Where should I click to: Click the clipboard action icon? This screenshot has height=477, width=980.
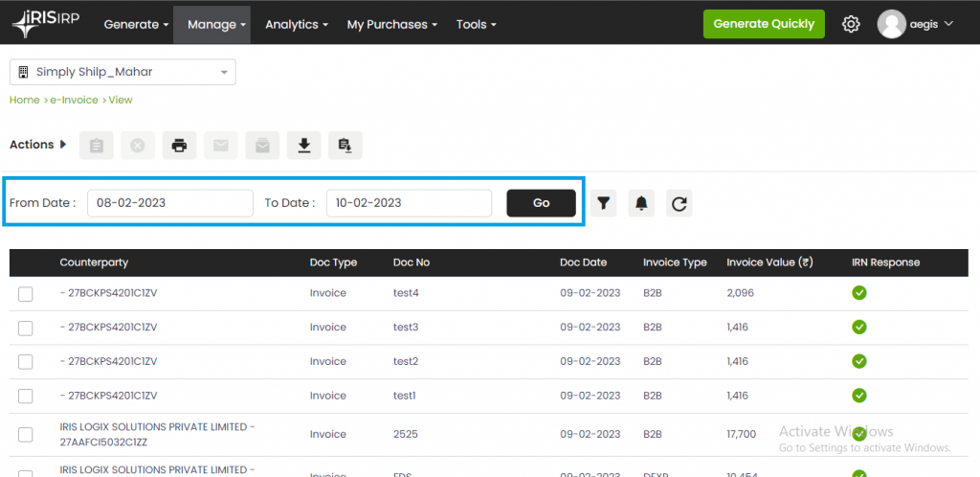pyautogui.click(x=97, y=145)
